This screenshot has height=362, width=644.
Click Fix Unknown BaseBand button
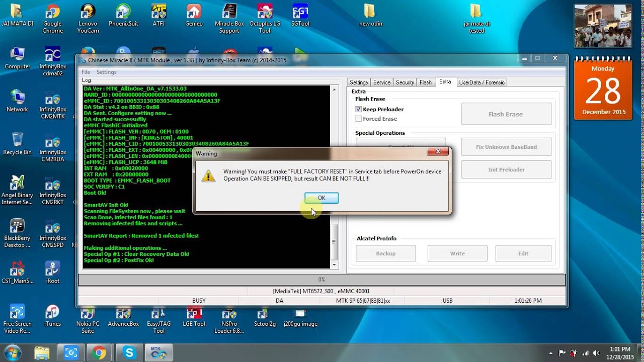[506, 147]
